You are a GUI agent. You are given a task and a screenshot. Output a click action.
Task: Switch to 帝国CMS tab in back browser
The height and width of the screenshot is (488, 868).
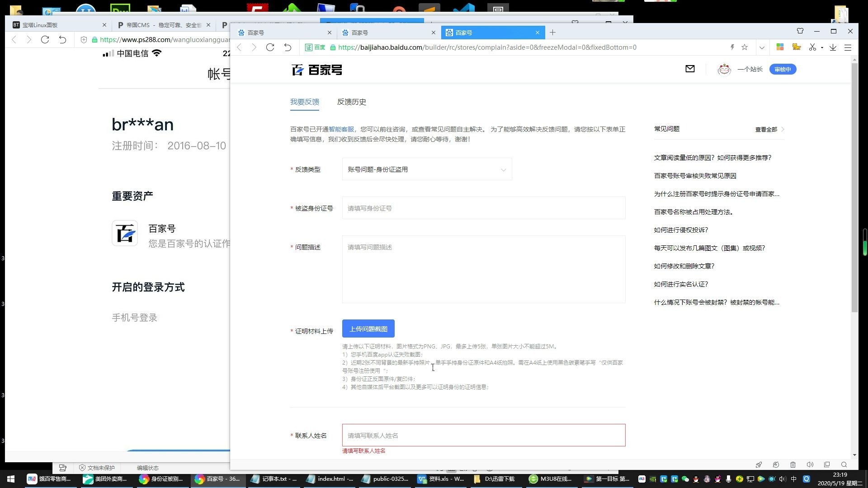point(164,25)
